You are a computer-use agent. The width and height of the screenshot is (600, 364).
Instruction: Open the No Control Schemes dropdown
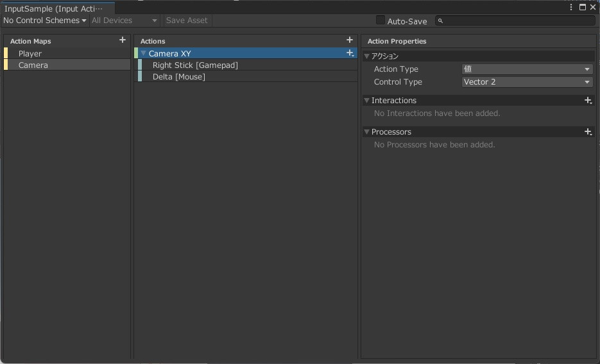(44, 21)
